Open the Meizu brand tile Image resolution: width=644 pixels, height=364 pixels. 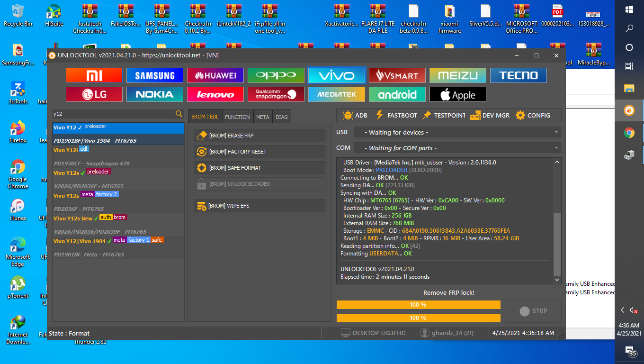click(x=457, y=75)
